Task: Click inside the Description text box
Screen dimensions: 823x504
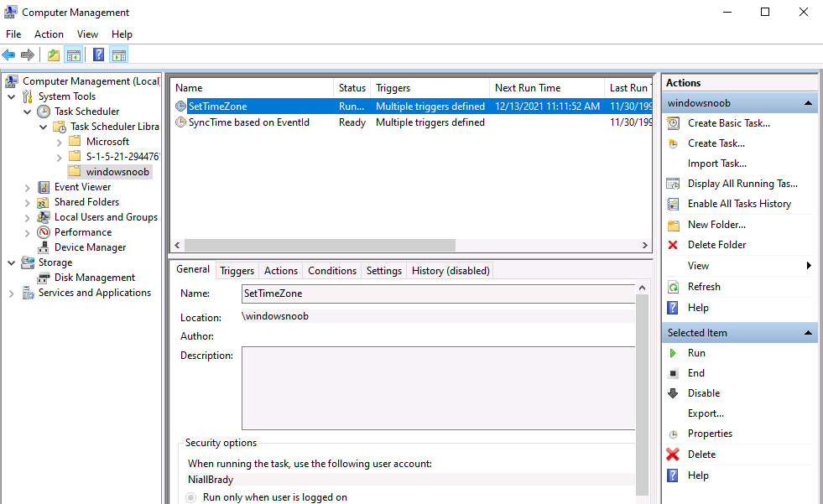Action: pos(439,388)
